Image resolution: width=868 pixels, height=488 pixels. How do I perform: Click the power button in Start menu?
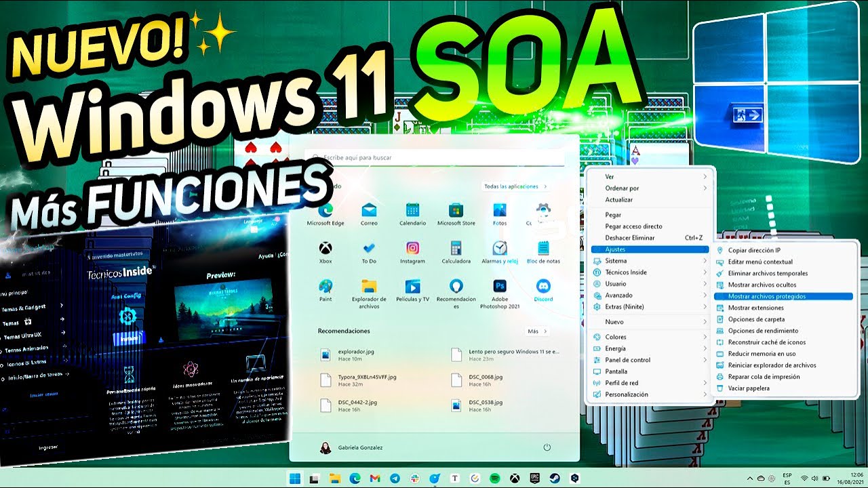click(547, 447)
